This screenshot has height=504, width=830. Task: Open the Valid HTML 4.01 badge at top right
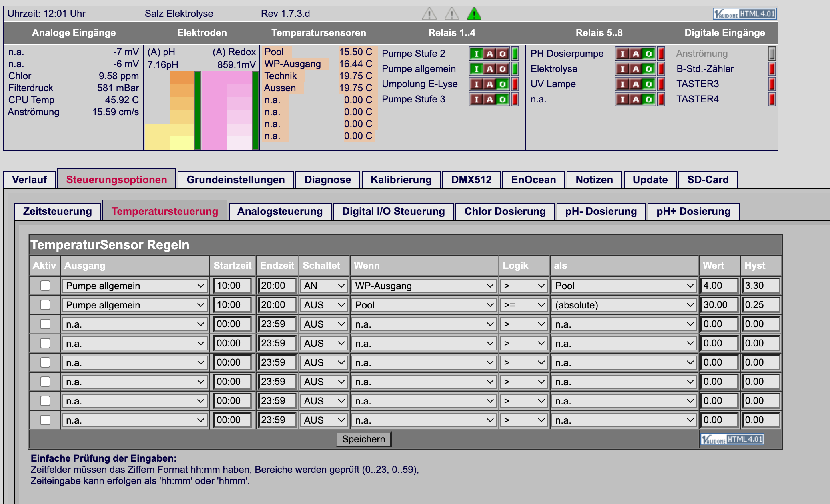pyautogui.click(x=744, y=14)
